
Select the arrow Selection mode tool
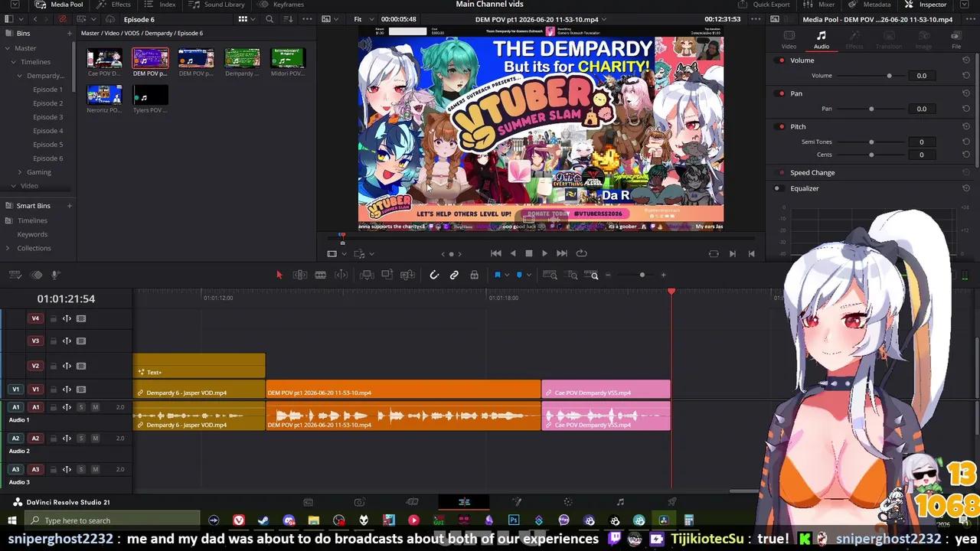pos(279,275)
